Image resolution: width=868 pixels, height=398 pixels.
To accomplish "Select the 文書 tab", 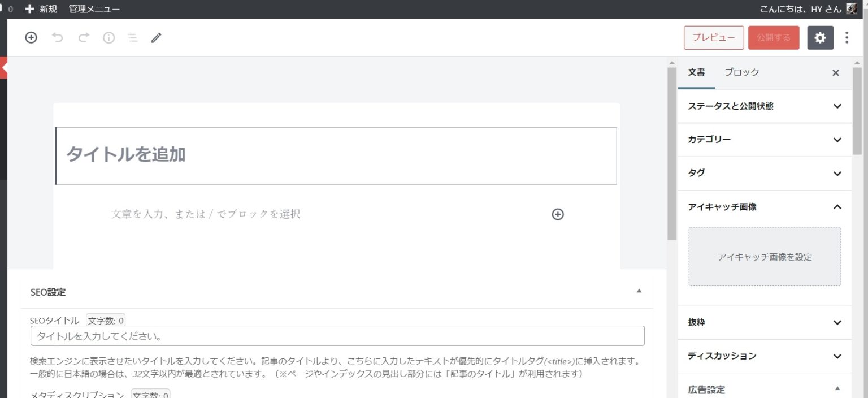I will 696,72.
